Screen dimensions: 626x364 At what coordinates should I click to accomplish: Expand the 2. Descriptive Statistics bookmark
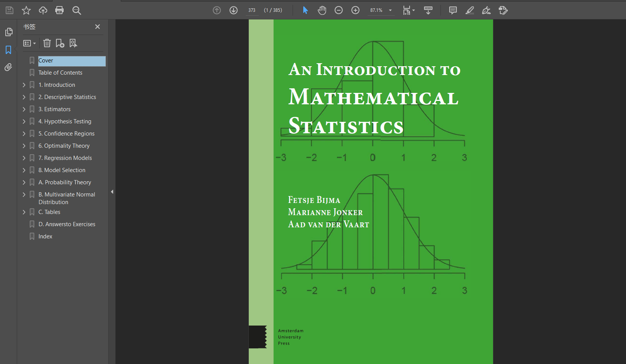click(x=24, y=97)
